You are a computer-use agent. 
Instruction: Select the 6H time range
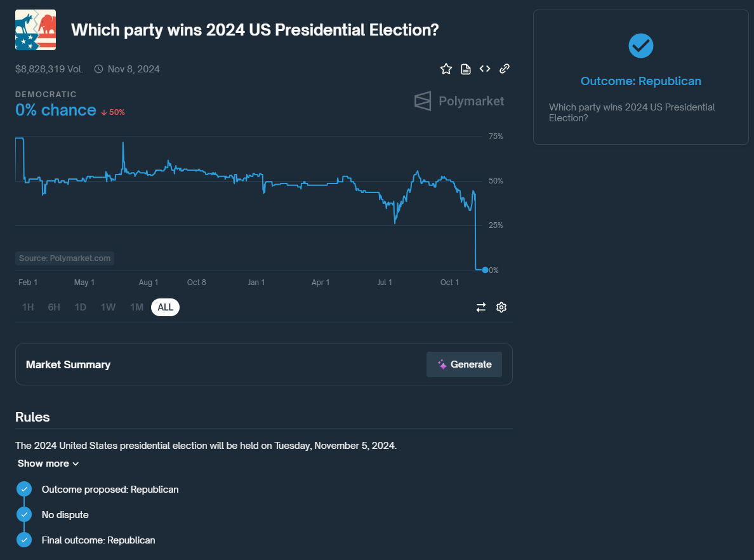[x=54, y=307]
